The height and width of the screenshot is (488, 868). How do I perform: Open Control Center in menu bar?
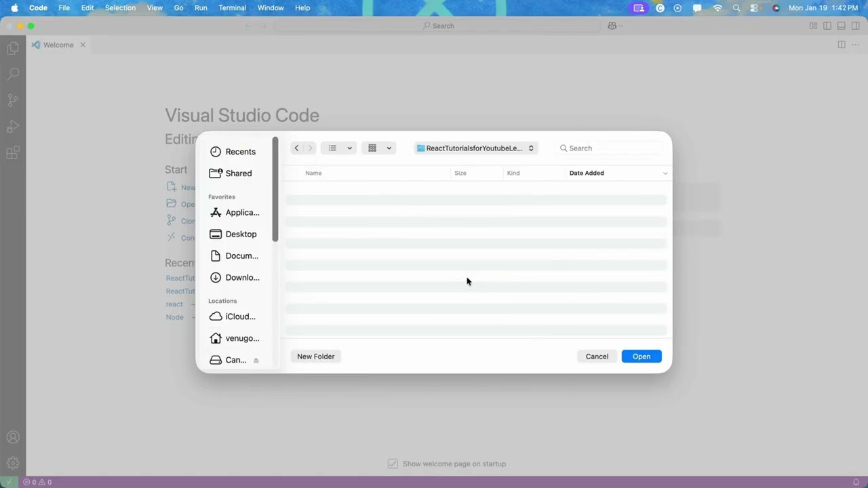pyautogui.click(x=755, y=8)
